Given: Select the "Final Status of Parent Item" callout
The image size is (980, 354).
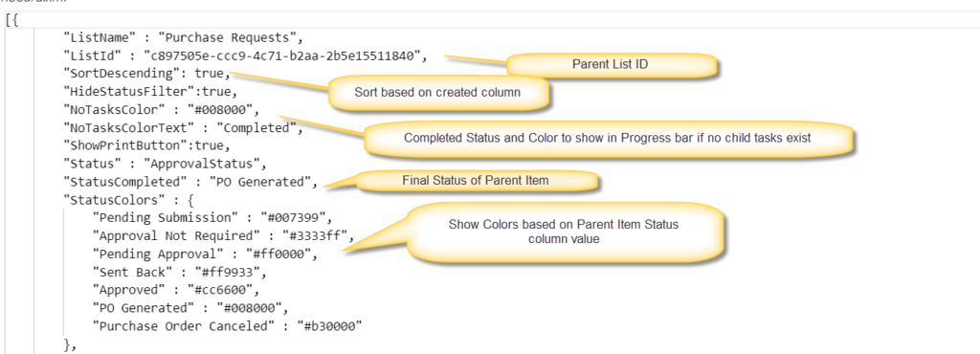Looking at the screenshot, I should 477,181.
